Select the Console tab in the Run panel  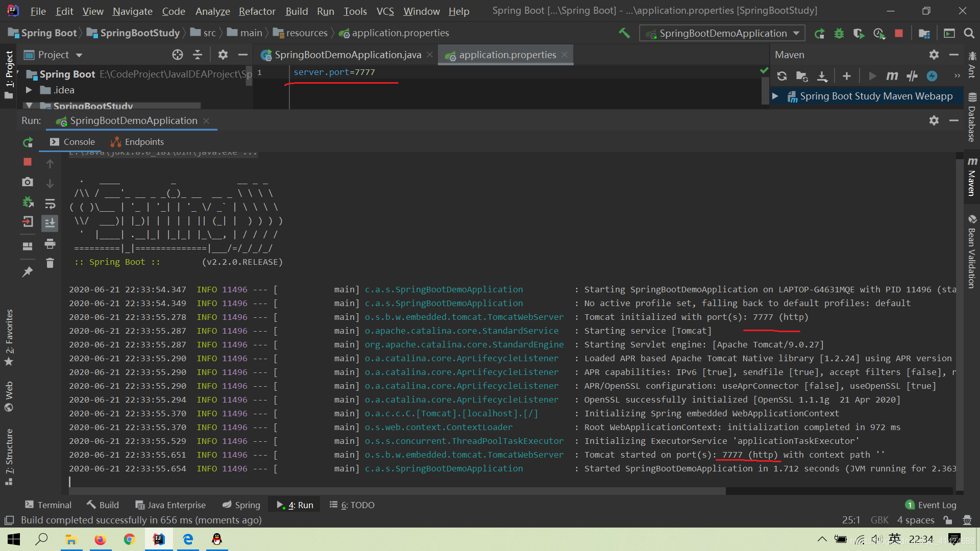pyautogui.click(x=72, y=142)
